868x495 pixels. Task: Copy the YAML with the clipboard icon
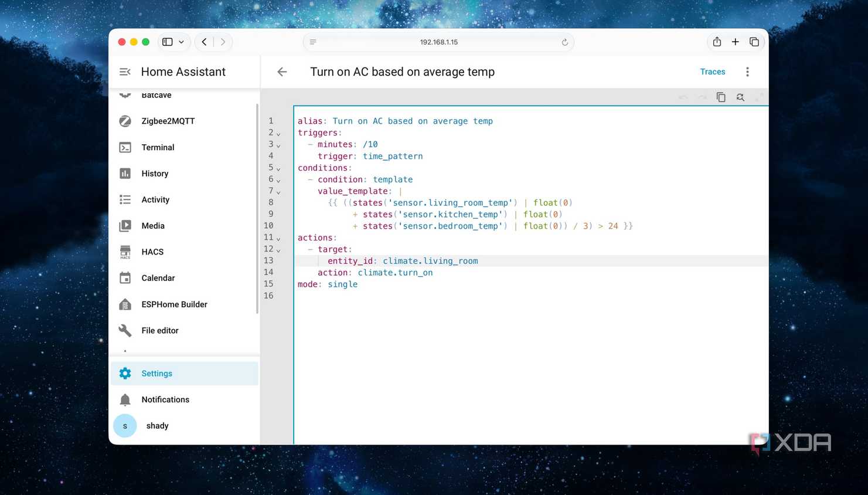[x=721, y=97]
